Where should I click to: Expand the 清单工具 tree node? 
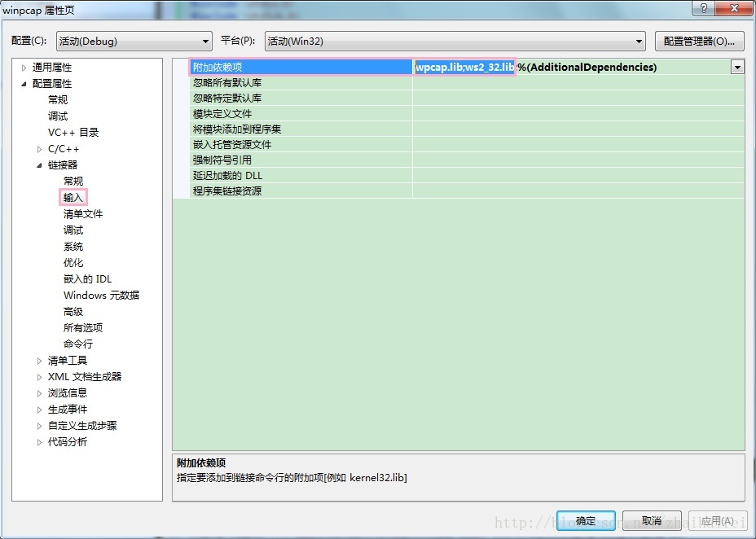pos(40,361)
